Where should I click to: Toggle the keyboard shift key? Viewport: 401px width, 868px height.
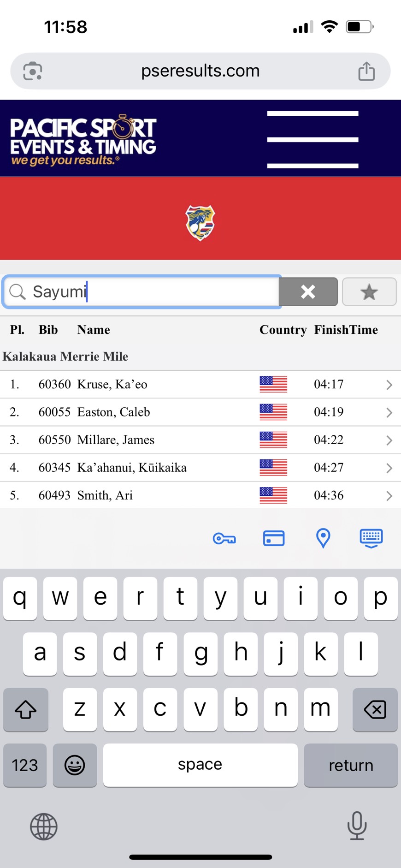pos(26,709)
